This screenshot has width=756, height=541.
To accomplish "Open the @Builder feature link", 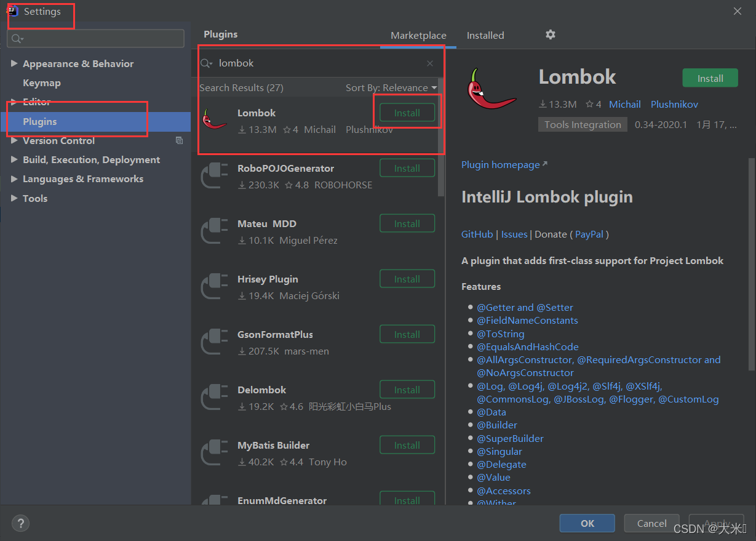I will tap(497, 425).
